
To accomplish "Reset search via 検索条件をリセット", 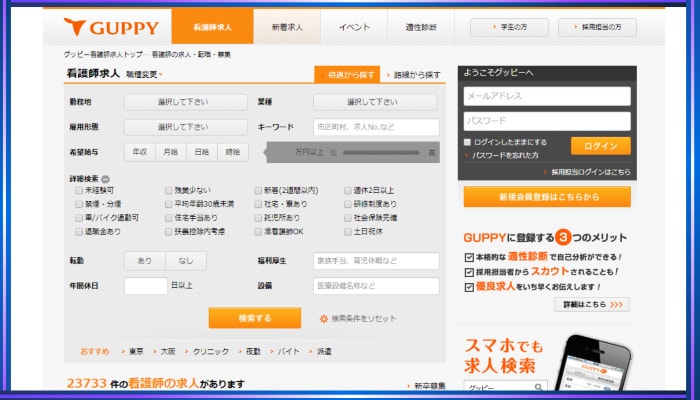I will click(363, 319).
